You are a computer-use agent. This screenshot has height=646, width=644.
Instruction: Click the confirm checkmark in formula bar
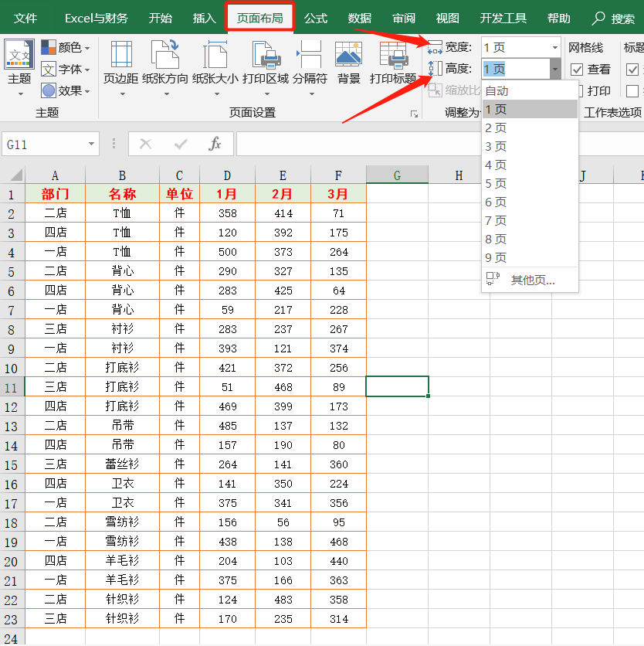181,144
